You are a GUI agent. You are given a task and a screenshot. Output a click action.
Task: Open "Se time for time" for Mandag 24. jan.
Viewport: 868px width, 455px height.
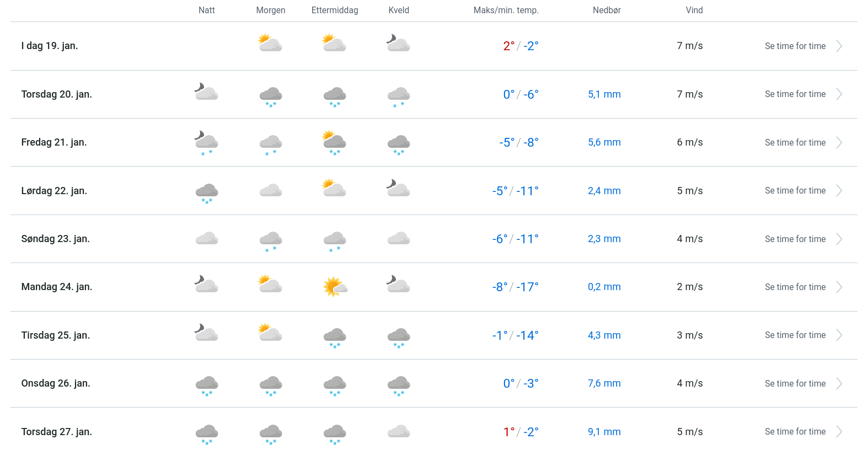click(x=795, y=287)
